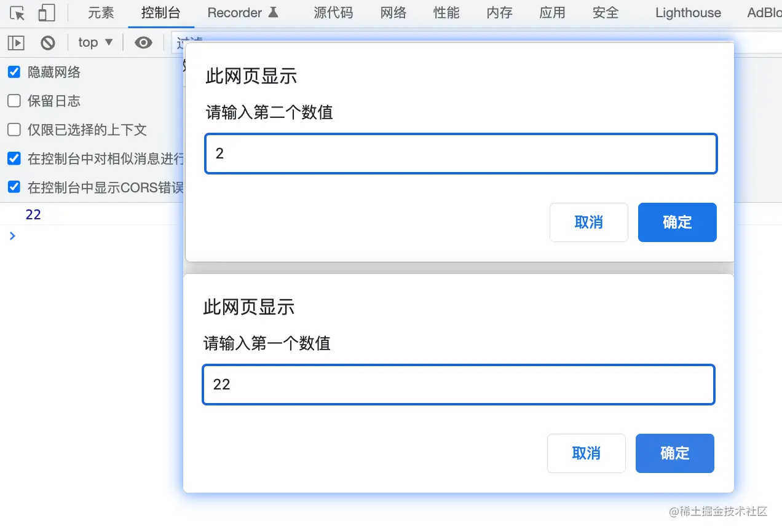Open the console sidebar icon

click(16, 42)
